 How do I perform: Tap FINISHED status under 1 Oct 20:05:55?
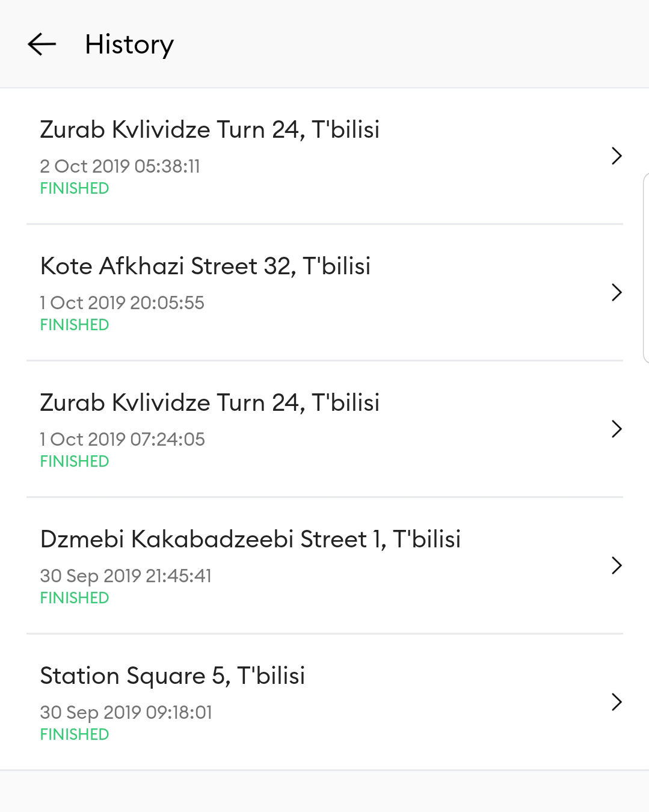(75, 325)
